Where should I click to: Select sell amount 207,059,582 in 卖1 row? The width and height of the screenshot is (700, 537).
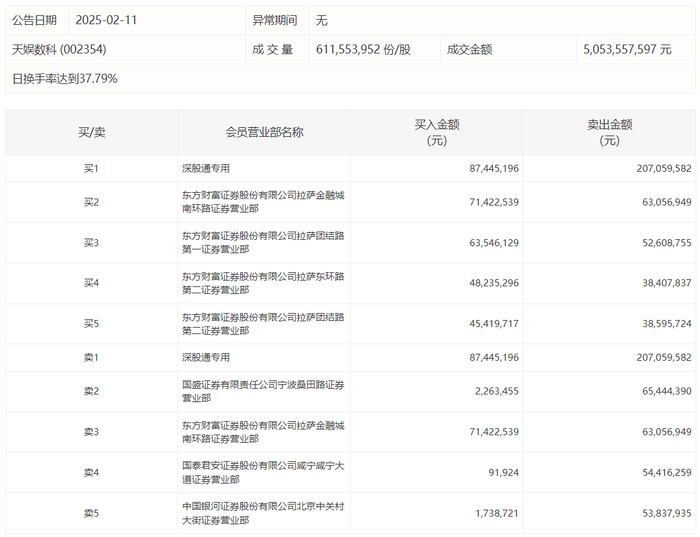[x=664, y=357]
